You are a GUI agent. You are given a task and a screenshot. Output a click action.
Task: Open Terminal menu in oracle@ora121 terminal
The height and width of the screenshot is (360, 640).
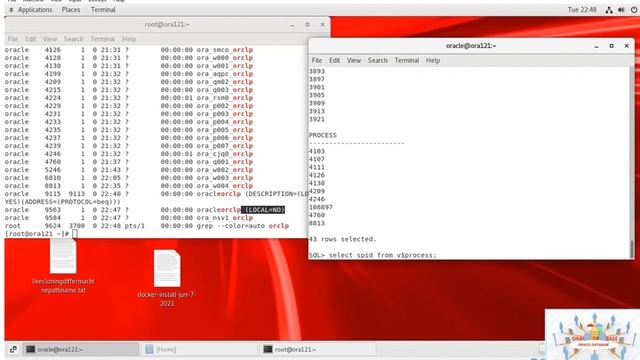coord(407,60)
